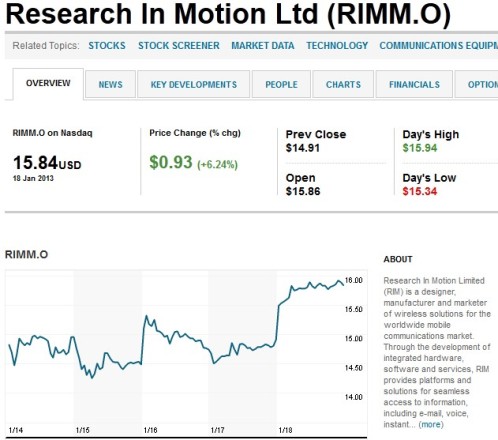Image resolution: width=498 pixels, height=440 pixels.
Task: Go to MARKET DATA topic
Action: [x=263, y=45]
